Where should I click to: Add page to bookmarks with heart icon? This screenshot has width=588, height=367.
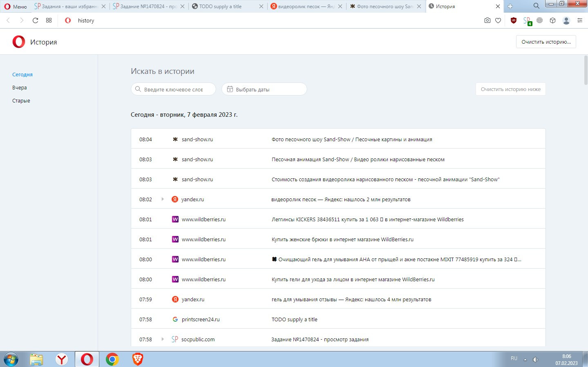coord(498,20)
